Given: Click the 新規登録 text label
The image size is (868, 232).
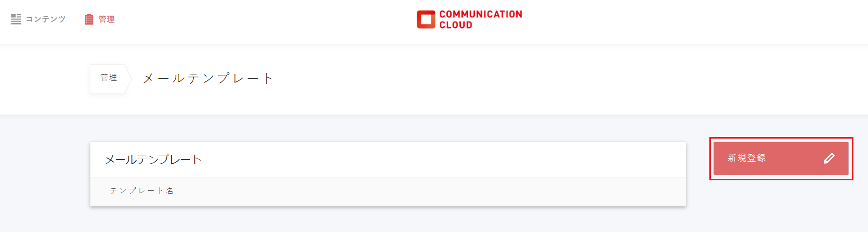Looking at the screenshot, I should 747,158.
